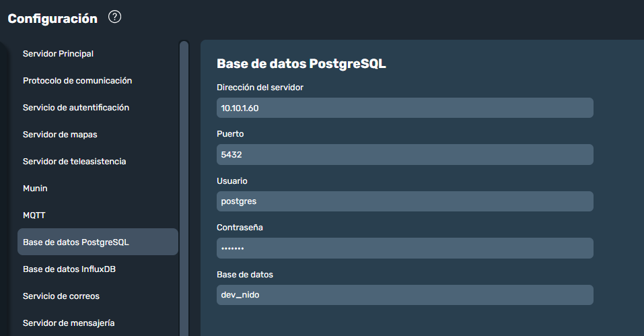The image size is (644, 336).
Task: Click the Contraseña label
Action: point(240,227)
